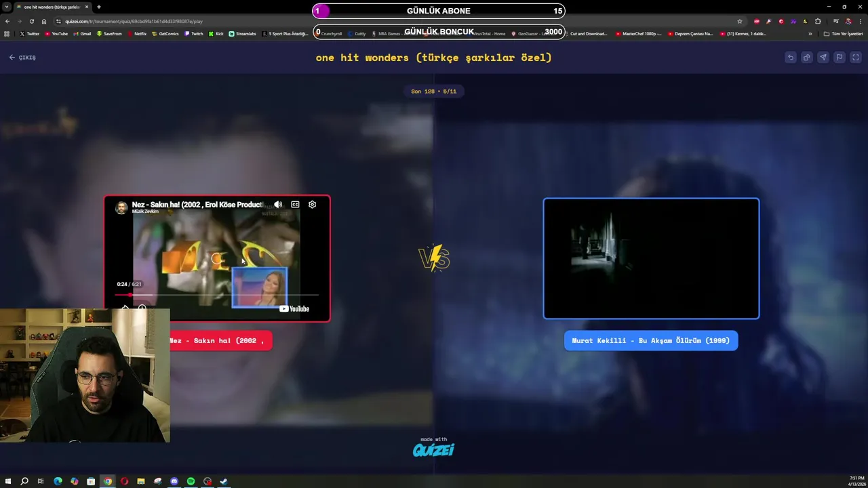The image size is (868, 488).
Task: Open the YouTube bookmark
Action: [56, 34]
